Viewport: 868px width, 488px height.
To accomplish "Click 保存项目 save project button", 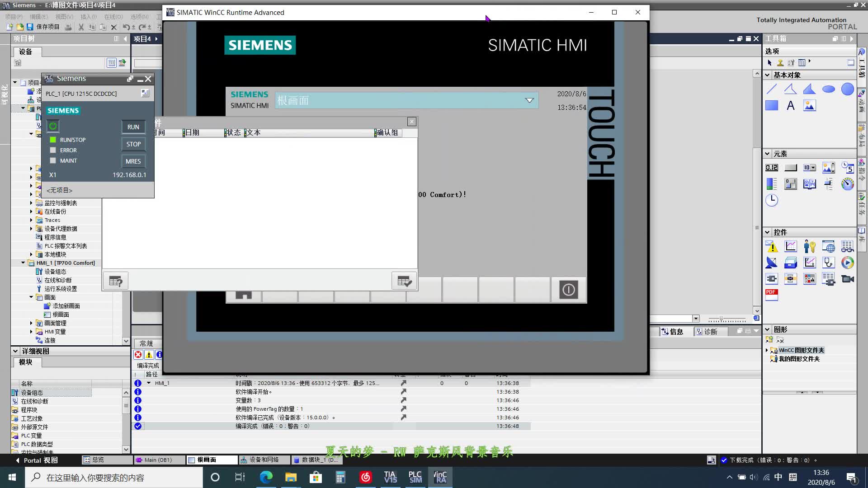I will point(43,27).
